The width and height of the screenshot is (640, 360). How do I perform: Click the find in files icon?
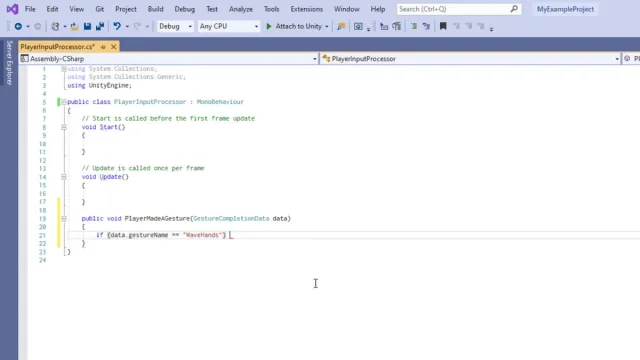[x=341, y=27]
